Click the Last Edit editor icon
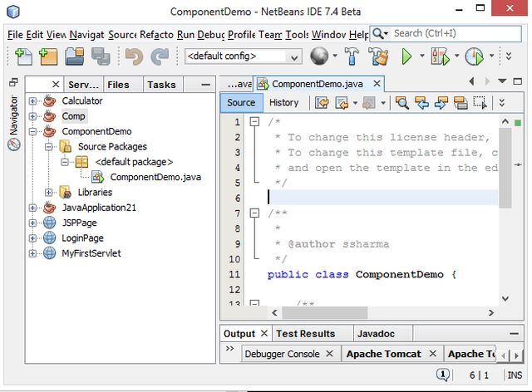532x392 pixels. (322, 103)
